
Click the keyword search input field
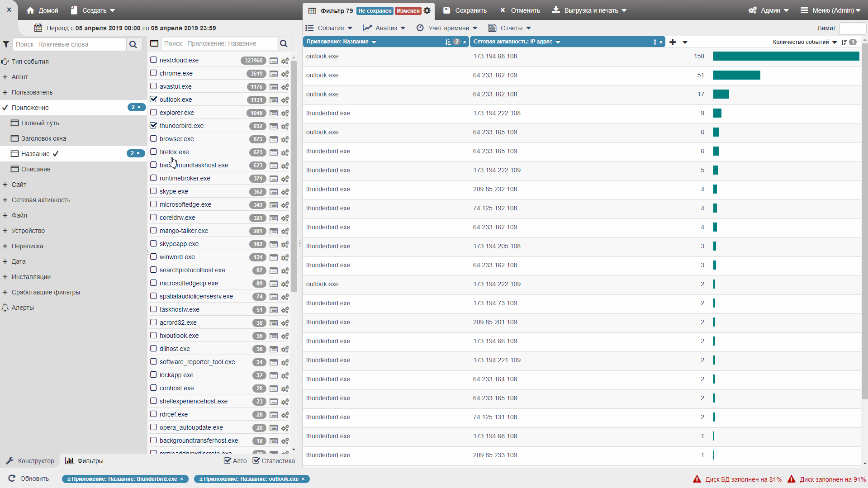69,44
